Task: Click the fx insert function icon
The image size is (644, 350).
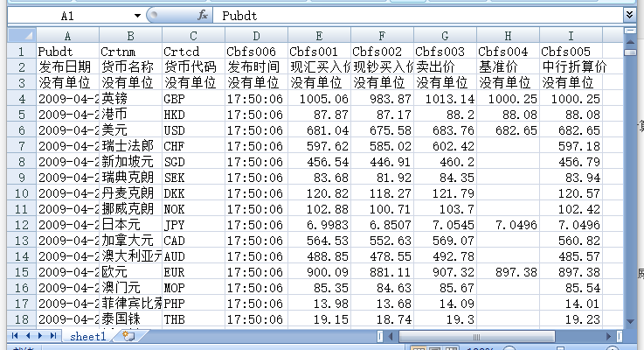Action: tap(203, 16)
